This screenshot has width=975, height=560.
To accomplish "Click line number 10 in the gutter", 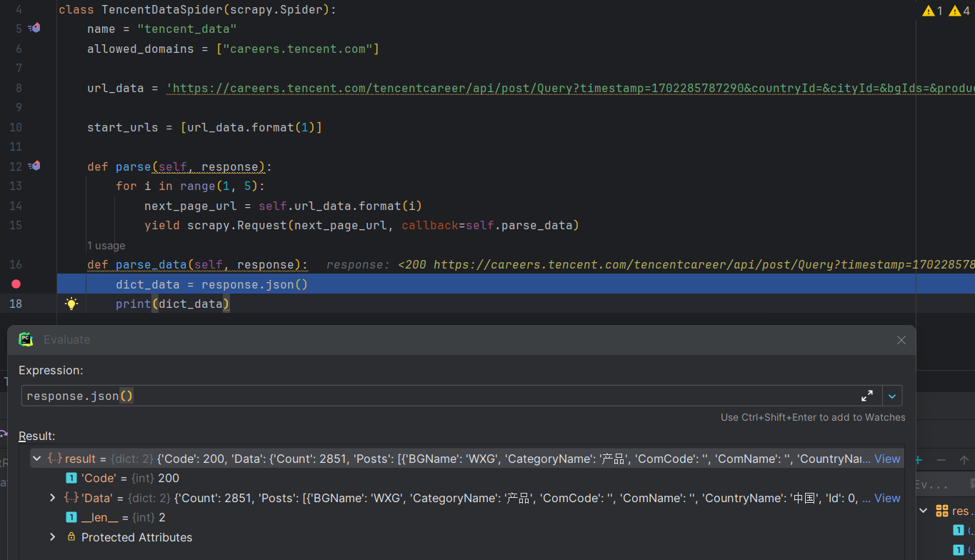I will tap(15, 127).
